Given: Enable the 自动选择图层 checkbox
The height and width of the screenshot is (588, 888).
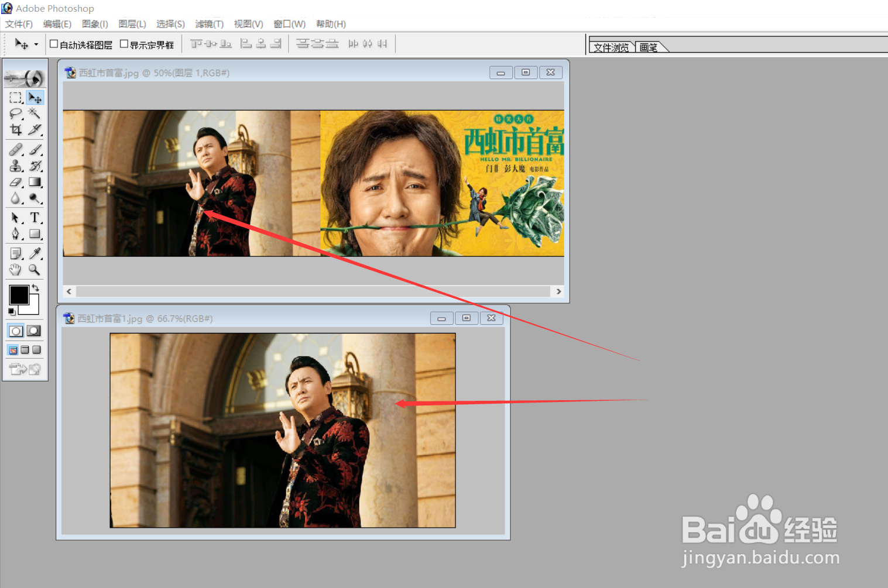Looking at the screenshot, I should pyautogui.click(x=54, y=44).
